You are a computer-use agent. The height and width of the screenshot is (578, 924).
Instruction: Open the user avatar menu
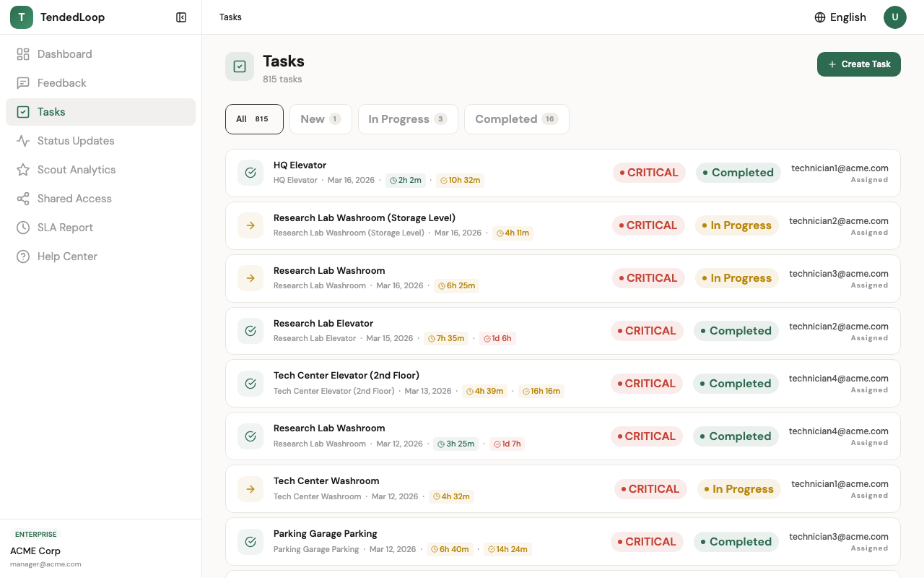[x=895, y=17]
